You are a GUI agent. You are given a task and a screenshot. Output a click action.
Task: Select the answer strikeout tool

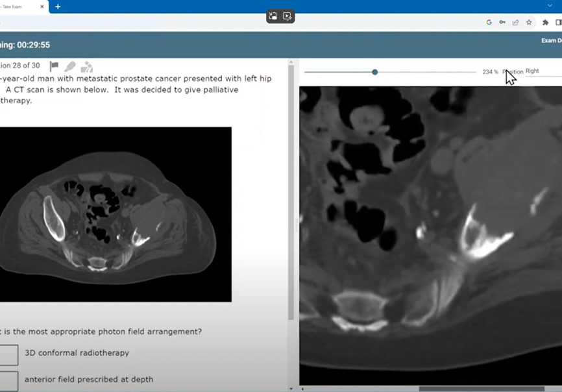[x=87, y=66]
